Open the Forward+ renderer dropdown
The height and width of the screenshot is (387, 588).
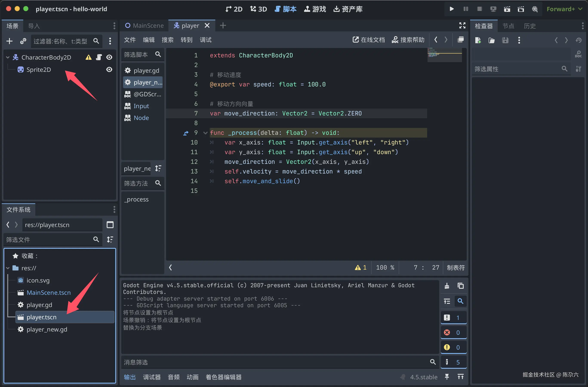[x=564, y=9]
